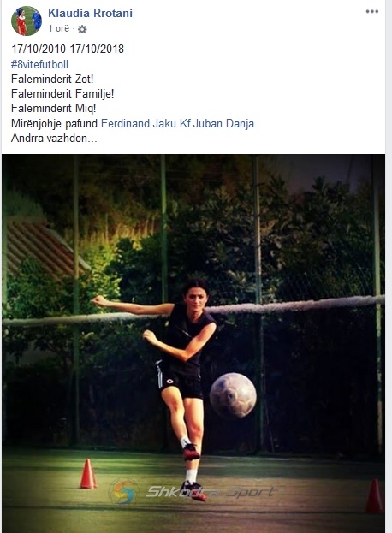The height and width of the screenshot is (533, 392).
Task: Click the tiled roof in the photo
Action: [x=45, y=250]
